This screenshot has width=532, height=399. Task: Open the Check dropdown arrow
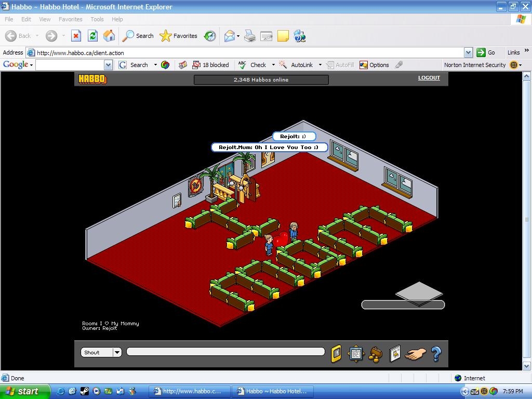coord(273,65)
